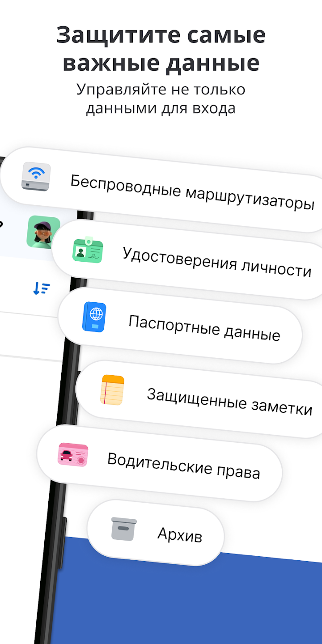The height and width of the screenshot is (644, 322).
Task: Tap the blue sort order icon
Action: pyautogui.click(x=42, y=288)
